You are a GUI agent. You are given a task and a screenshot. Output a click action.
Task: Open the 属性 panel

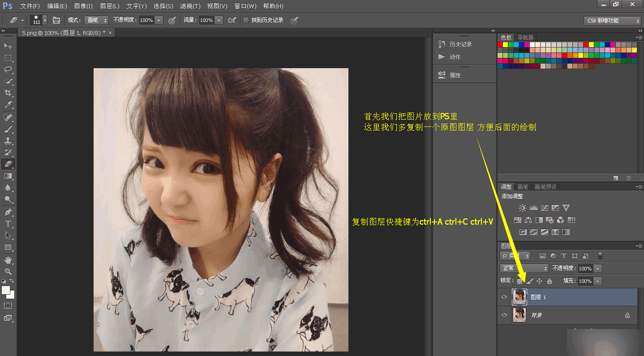pos(455,75)
